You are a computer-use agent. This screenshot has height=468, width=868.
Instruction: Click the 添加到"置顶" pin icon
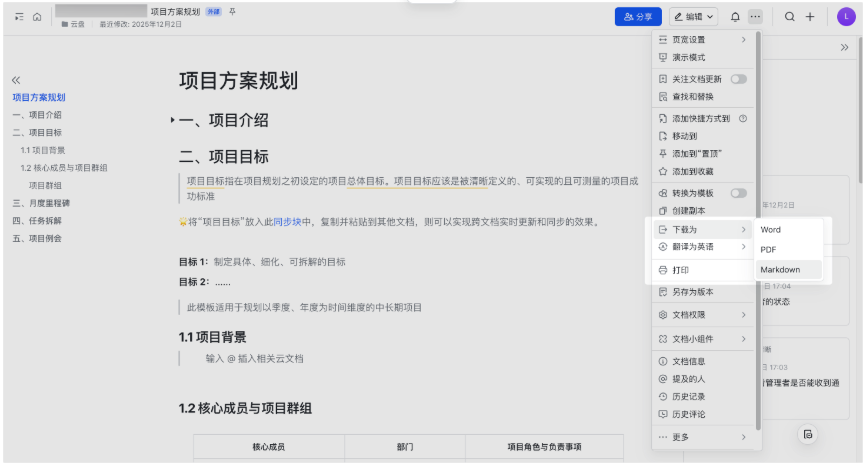663,153
